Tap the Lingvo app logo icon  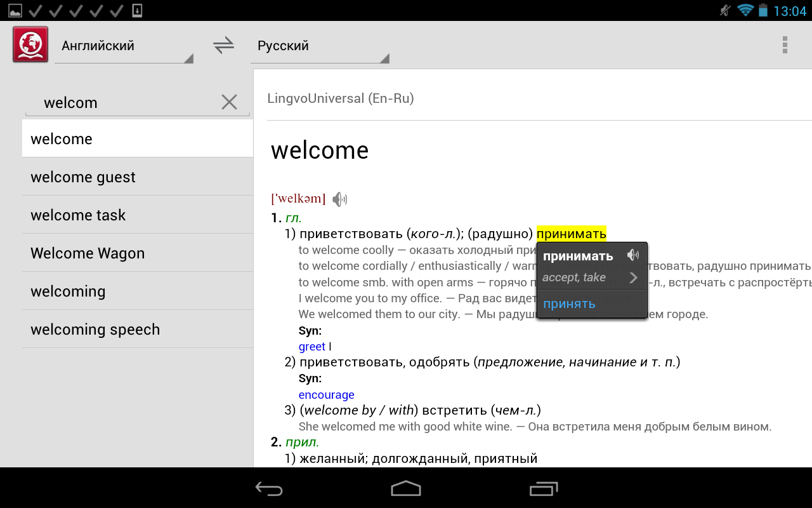(x=30, y=44)
